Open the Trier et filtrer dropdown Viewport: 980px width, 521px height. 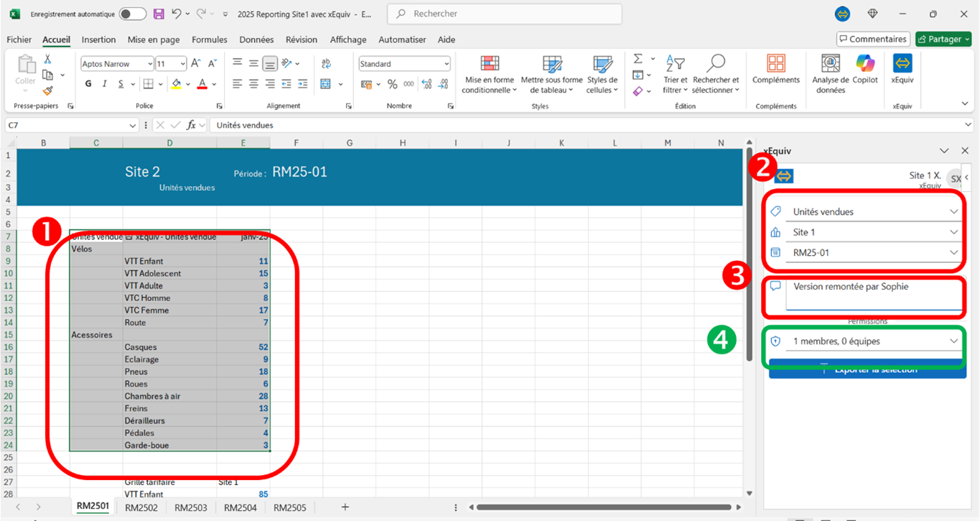pyautogui.click(x=675, y=74)
